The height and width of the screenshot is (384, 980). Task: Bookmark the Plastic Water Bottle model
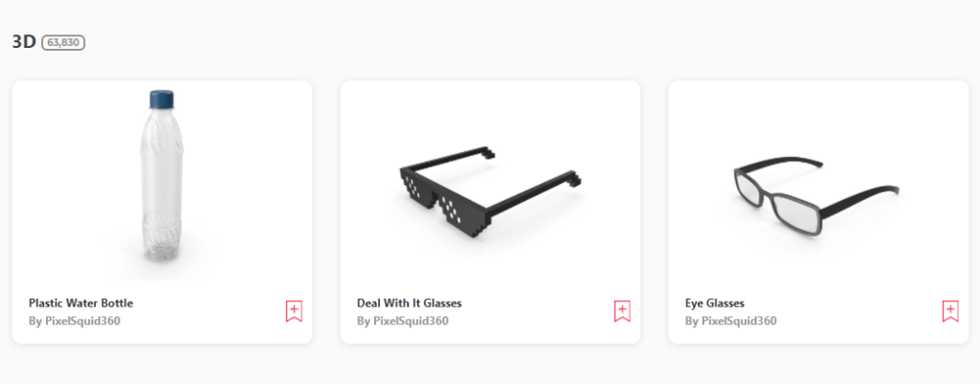click(294, 311)
